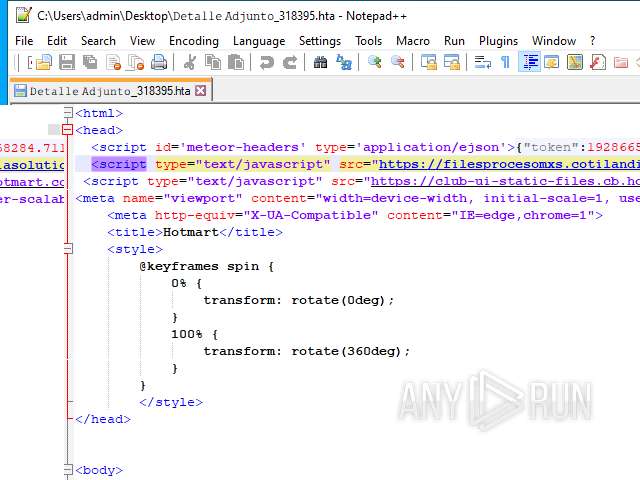Open the Folder as Workspace icon
Screen dimensions: 640x480
click(621, 62)
